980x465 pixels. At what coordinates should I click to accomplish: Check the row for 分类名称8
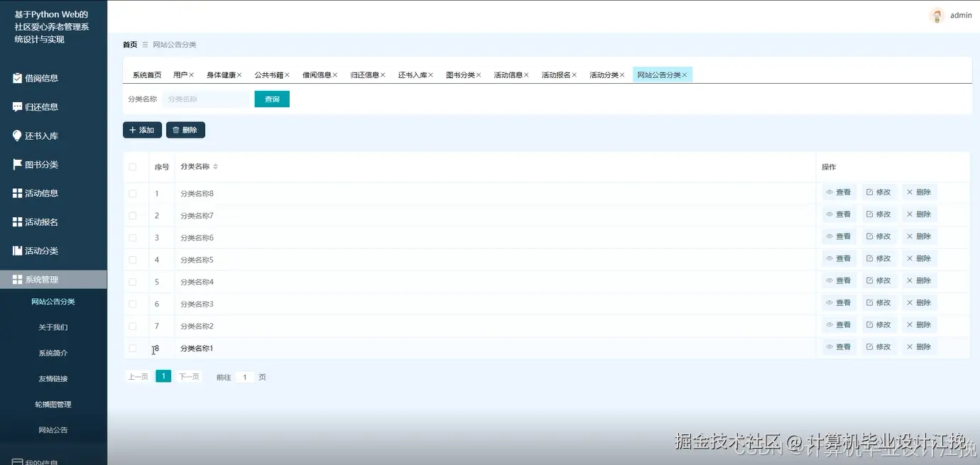tap(133, 193)
